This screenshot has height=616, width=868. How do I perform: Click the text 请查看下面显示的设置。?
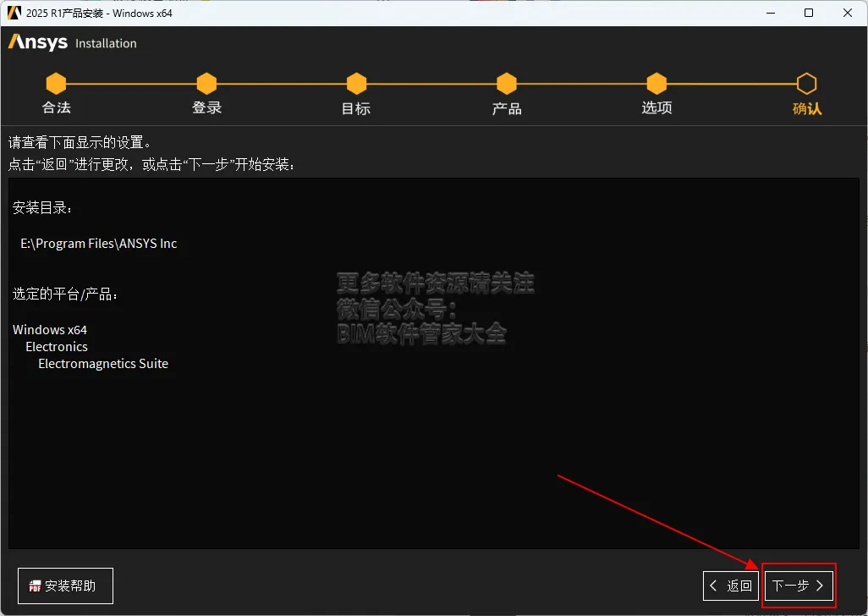pos(80,143)
